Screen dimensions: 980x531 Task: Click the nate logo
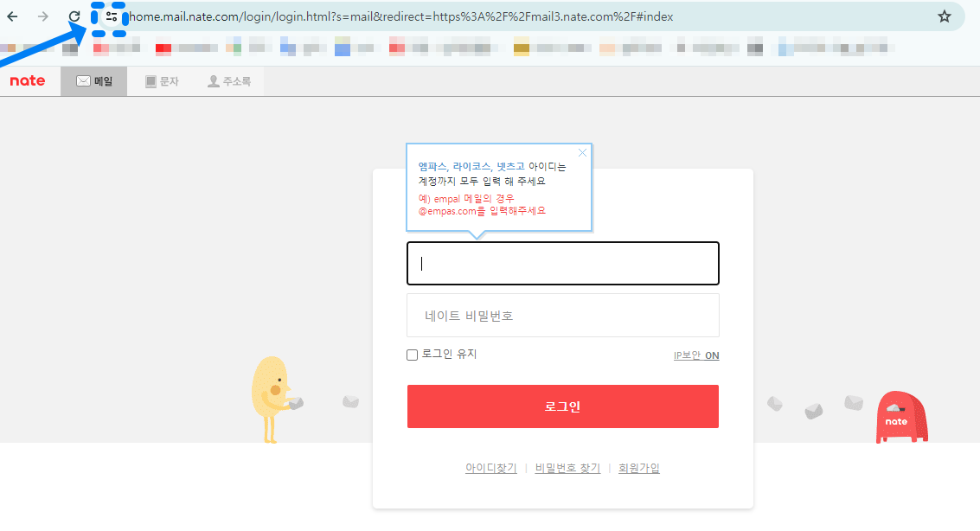[x=28, y=80]
